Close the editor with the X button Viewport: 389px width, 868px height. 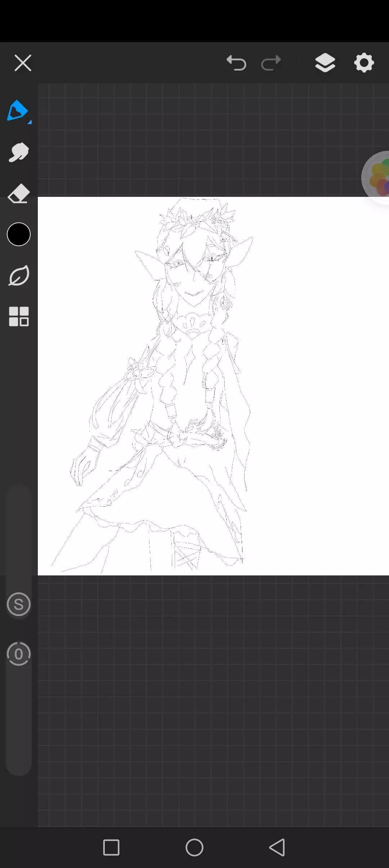[23, 63]
